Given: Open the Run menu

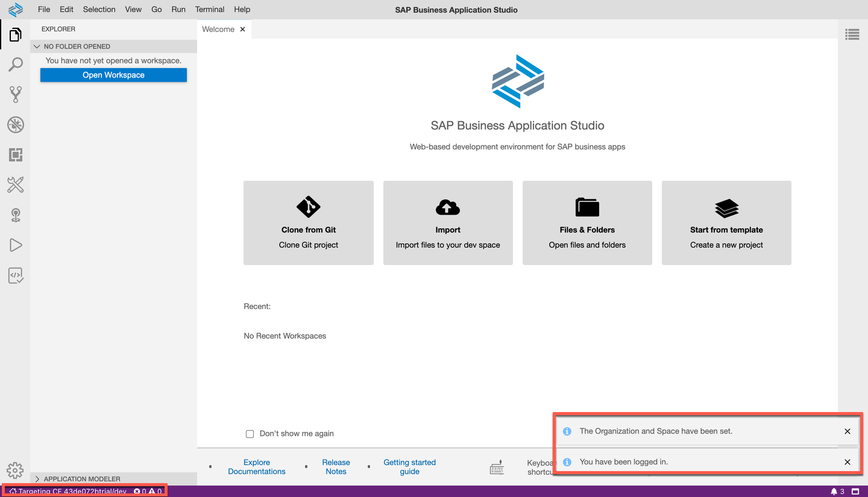Looking at the screenshot, I should (178, 10).
